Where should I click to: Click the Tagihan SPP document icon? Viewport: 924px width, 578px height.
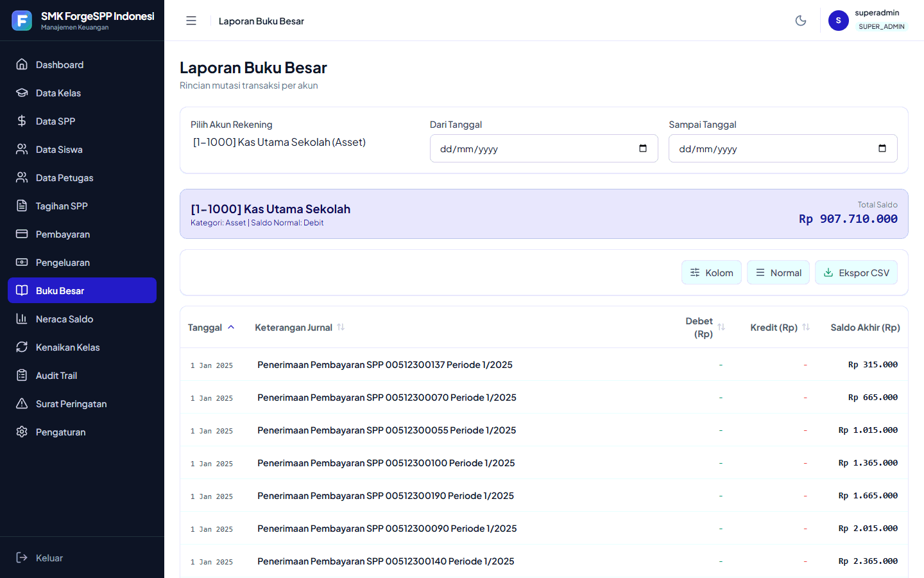tap(22, 206)
